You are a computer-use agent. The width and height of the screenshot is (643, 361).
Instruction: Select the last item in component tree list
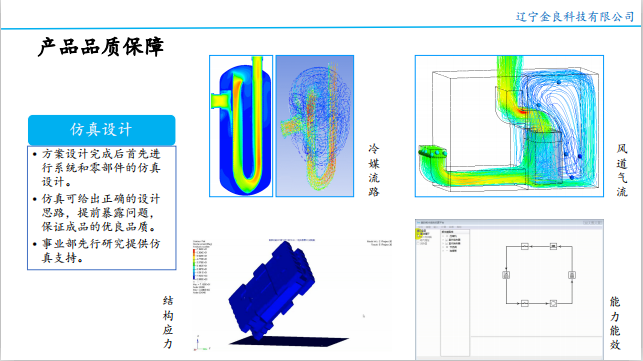(x=451, y=251)
